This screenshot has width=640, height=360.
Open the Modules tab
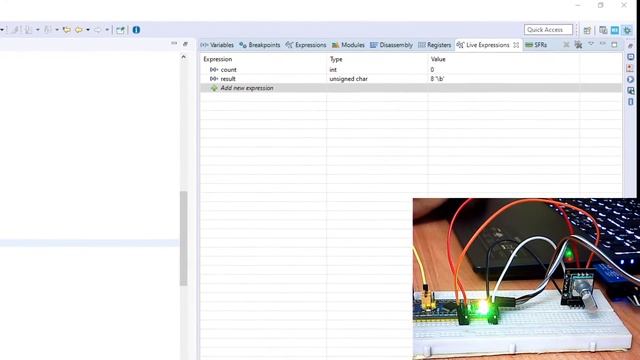coord(348,45)
